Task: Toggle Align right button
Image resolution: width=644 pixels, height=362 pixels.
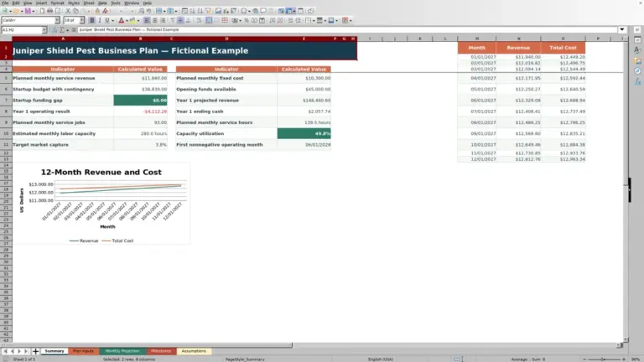Action: click(x=163, y=20)
